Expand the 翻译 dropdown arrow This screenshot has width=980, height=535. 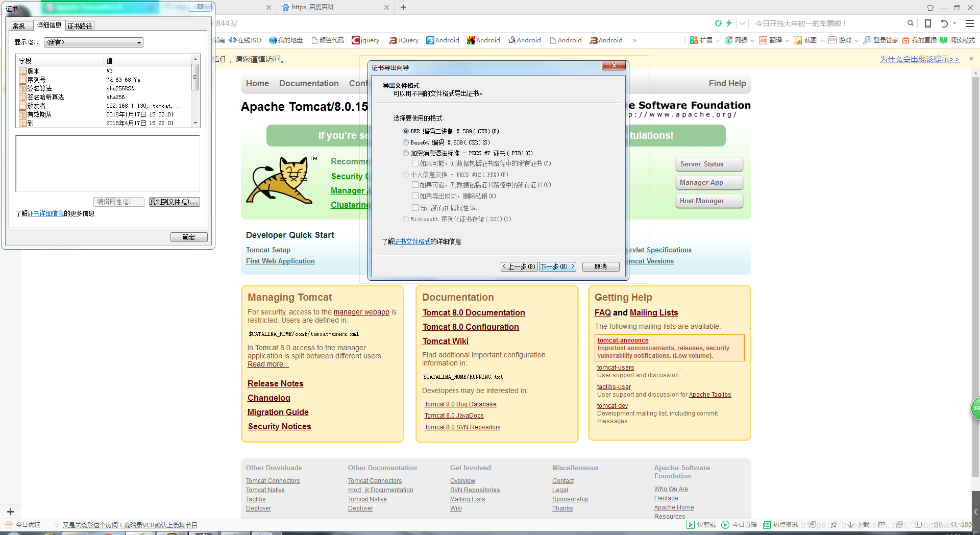click(x=787, y=41)
